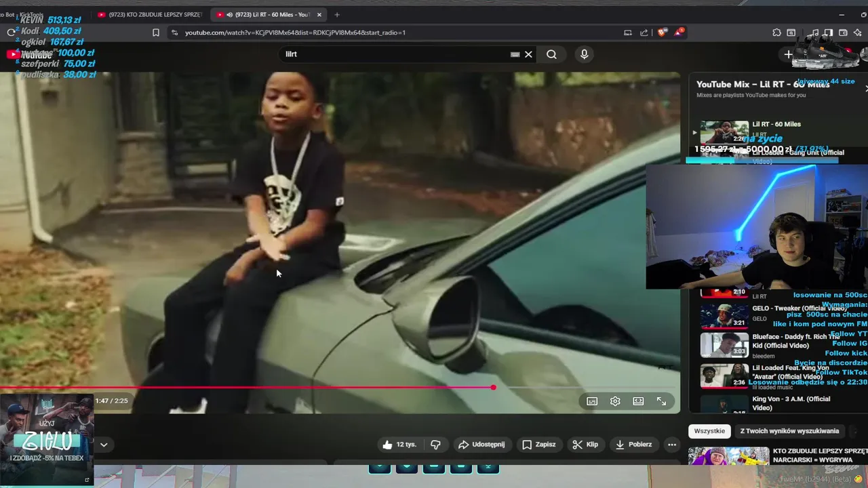868x488 pixels.
Task: Open the Brave Rewards triangle icon
Action: 679,33
